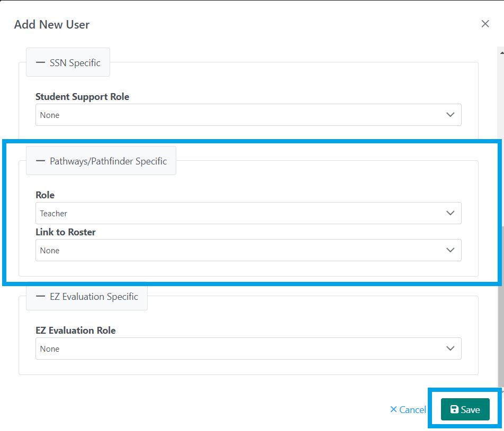504x431 pixels.
Task: Click the X icon next to Cancel
Action: coord(393,409)
